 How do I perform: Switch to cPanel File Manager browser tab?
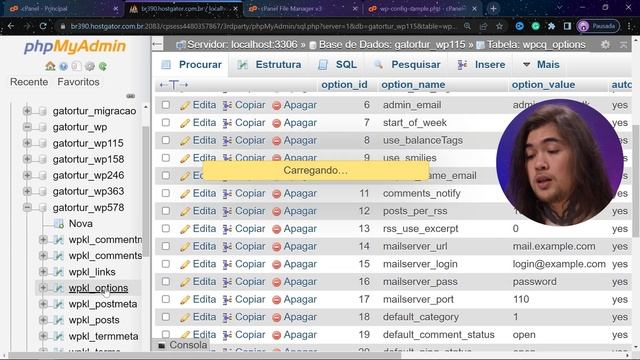tap(302, 9)
